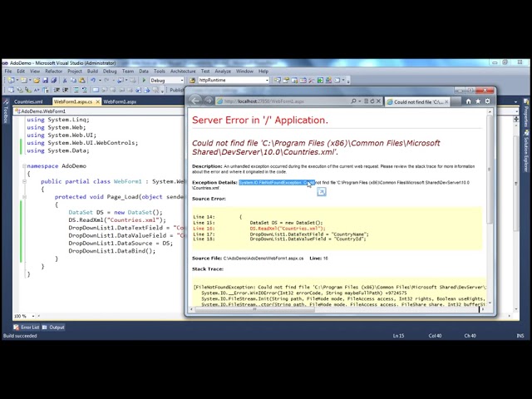
Task: Click the 'Server Error in '/' Application.' heading
Action: click(x=260, y=120)
